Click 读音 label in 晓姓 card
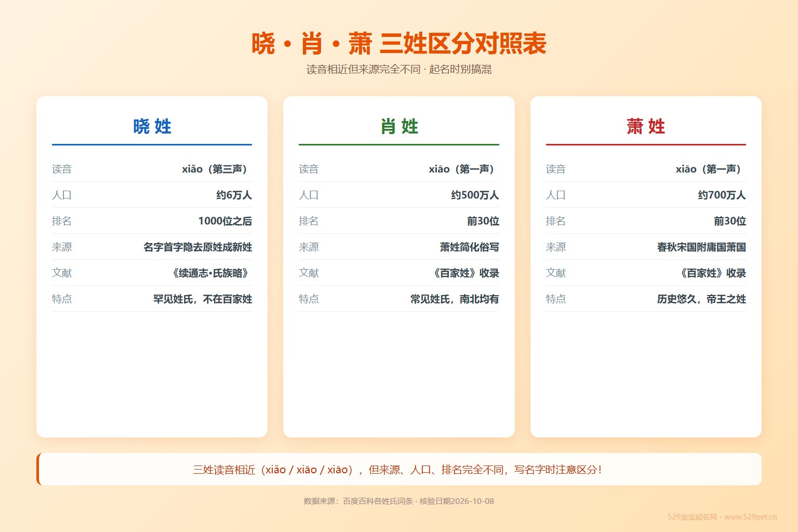798x532 pixels. click(x=62, y=169)
